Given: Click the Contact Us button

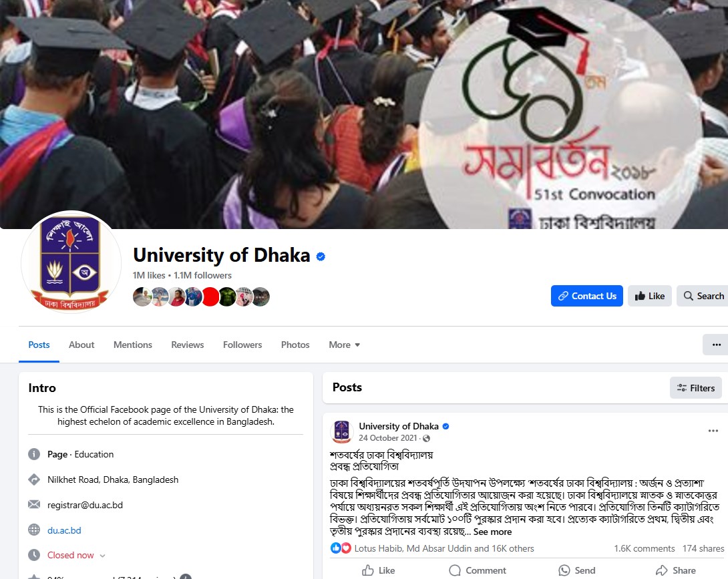Looking at the screenshot, I should pyautogui.click(x=587, y=296).
